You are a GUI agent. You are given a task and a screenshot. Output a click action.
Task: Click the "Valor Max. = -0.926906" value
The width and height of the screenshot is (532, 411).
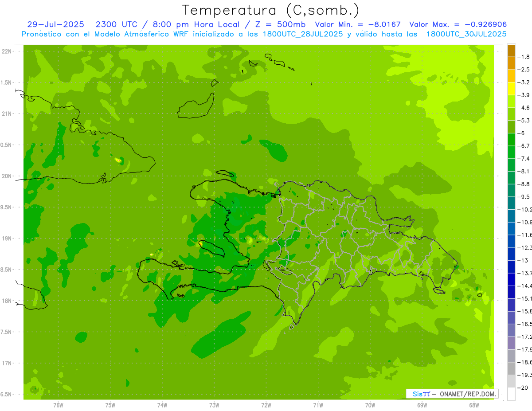pos(458,24)
